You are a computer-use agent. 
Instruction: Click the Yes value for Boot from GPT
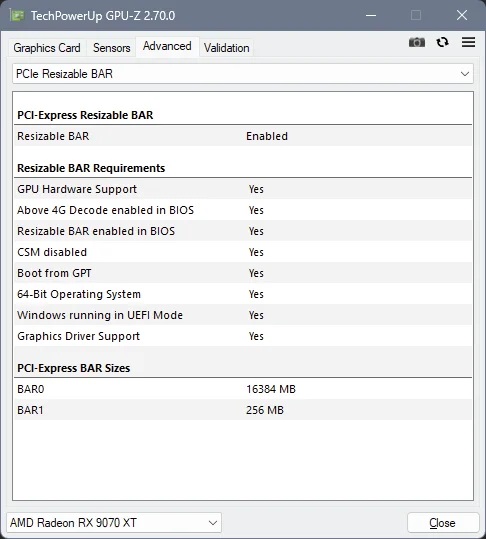[x=256, y=273]
